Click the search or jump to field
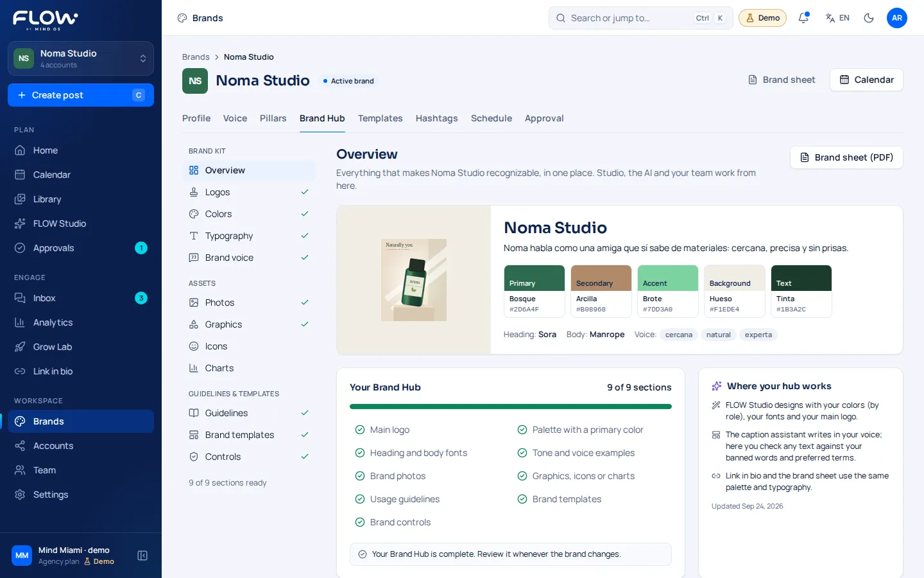This screenshot has height=578, width=924. (x=640, y=18)
